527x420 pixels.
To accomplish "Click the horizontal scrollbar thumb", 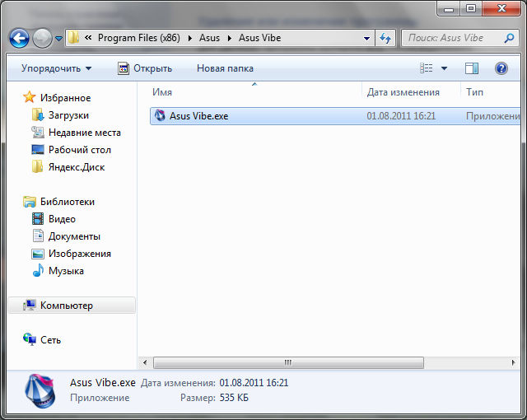I will click(288, 362).
